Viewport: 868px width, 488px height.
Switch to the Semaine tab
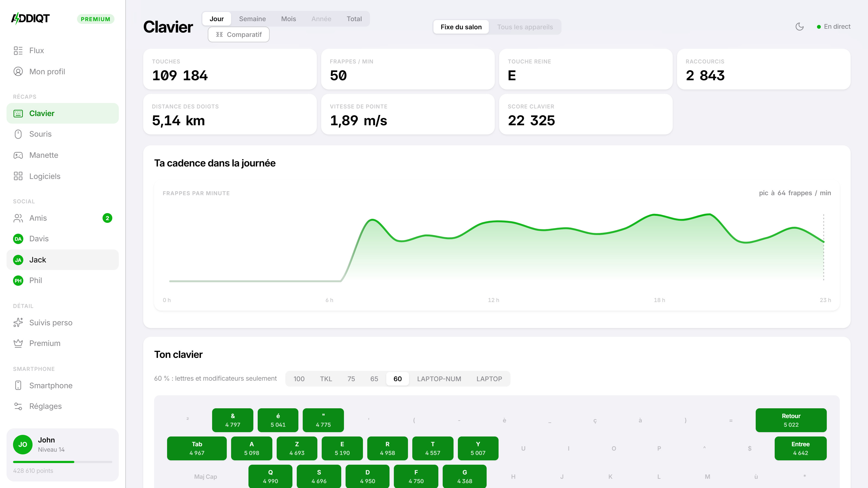[252, 19]
